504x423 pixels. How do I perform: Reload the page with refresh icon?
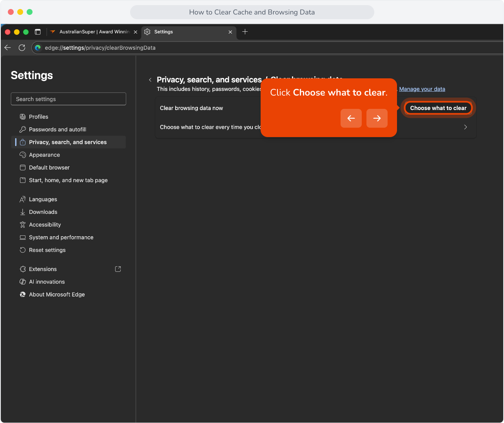(x=22, y=47)
